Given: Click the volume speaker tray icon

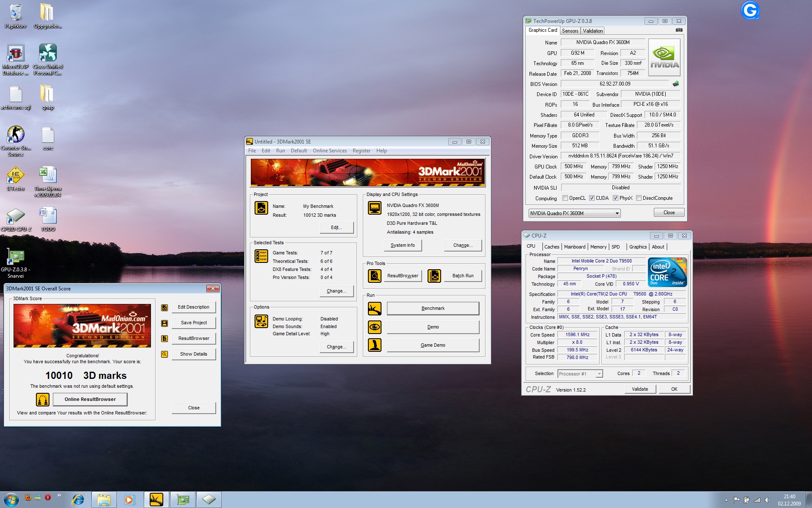Looking at the screenshot, I should 767,500.
